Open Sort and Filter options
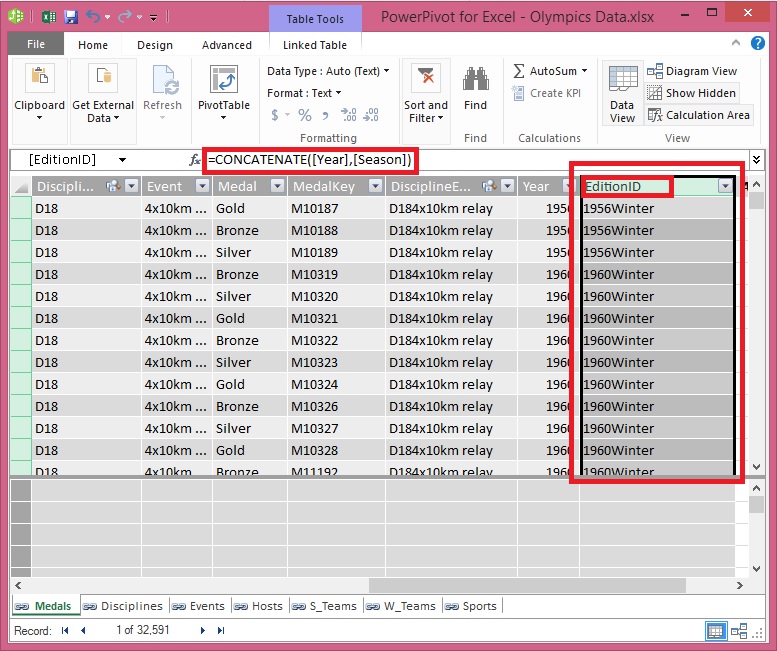 (426, 94)
